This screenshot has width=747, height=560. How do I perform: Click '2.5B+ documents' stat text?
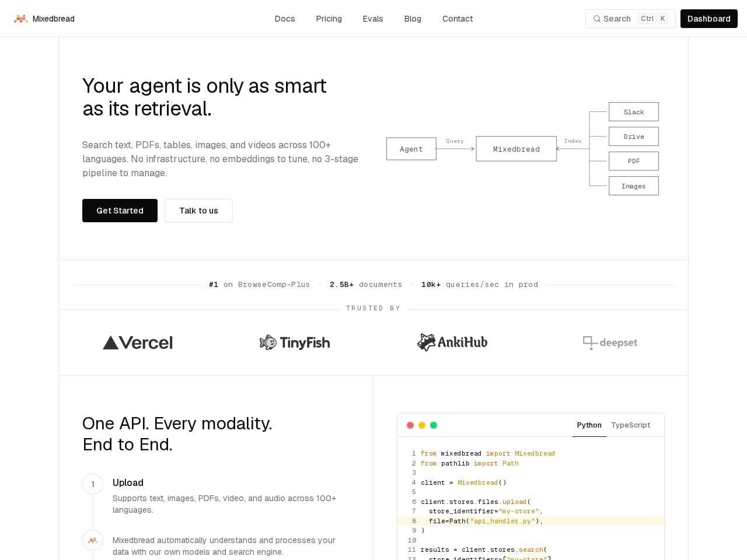[x=366, y=285]
